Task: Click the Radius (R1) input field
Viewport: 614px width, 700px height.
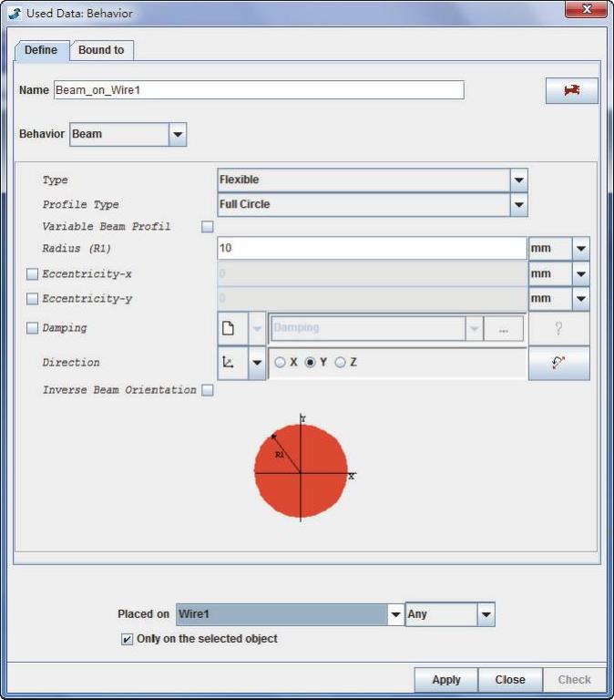Action: tap(372, 249)
